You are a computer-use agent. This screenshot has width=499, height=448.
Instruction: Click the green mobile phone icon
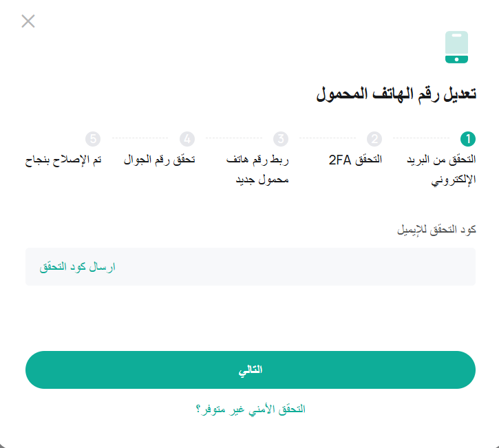pyautogui.click(x=456, y=47)
